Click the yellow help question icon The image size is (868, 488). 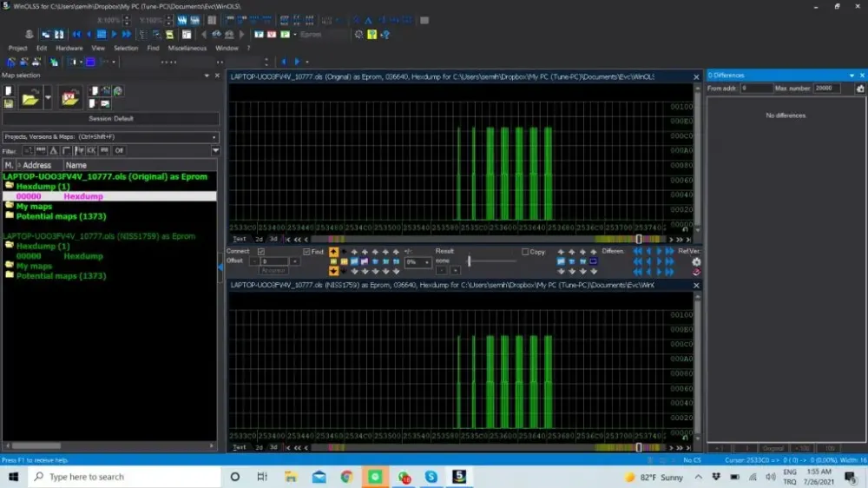[372, 35]
